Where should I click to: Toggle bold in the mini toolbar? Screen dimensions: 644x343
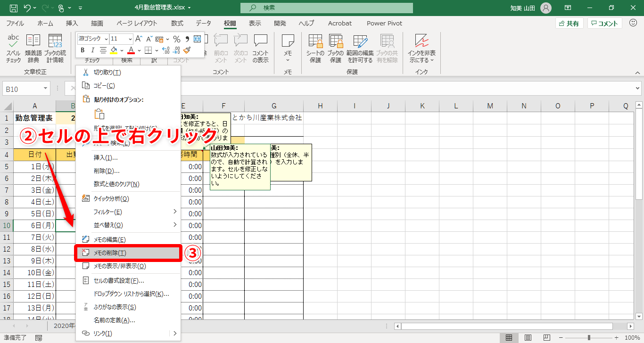(x=83, y=50)
